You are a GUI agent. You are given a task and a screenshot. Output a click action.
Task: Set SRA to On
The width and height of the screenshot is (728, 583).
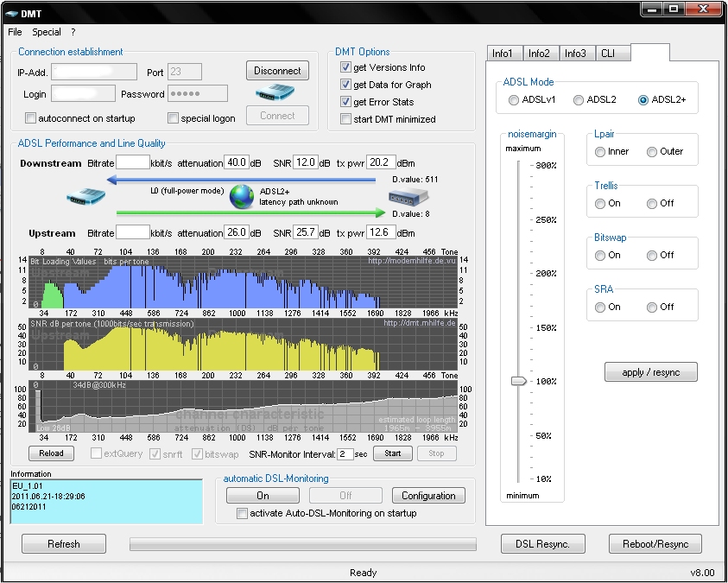[x=600, y=307]
